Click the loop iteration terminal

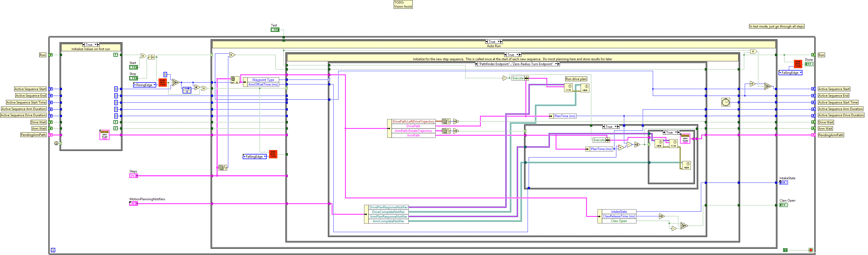click(x=53, y=250)
